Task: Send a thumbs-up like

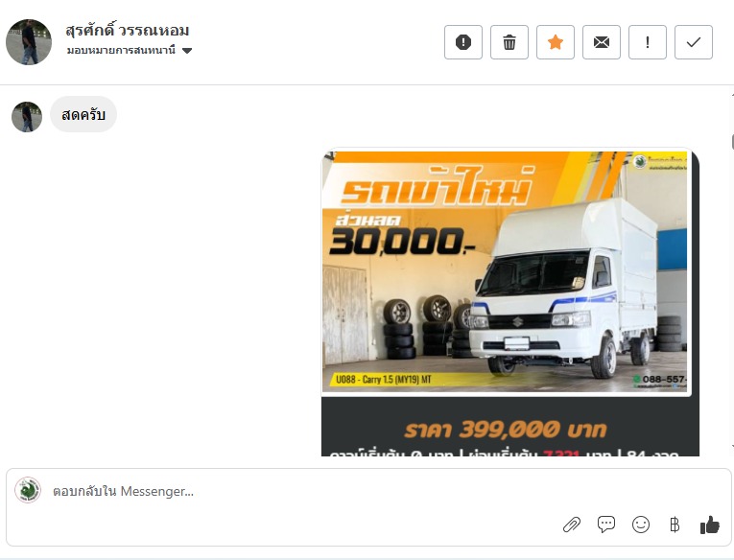Action: pyautogui.click(x=709, y=525)
